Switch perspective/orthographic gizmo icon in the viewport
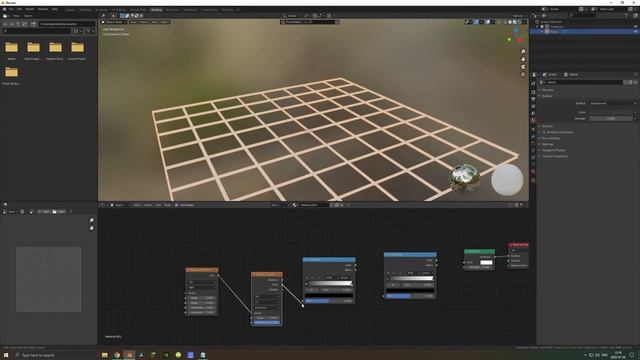This screenshot has height=360, width=640. point(523,75)
